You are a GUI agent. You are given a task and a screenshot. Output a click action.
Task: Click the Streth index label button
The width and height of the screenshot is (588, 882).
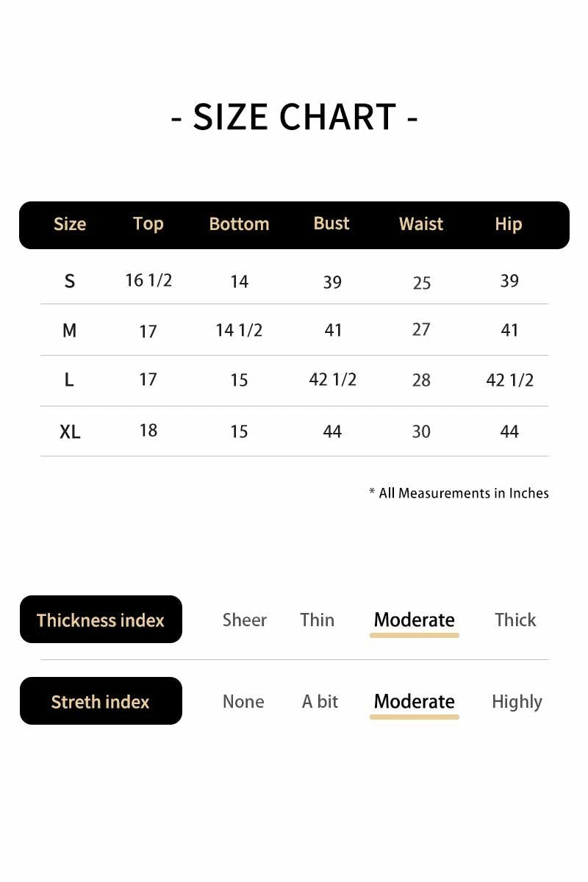(101, 701)
